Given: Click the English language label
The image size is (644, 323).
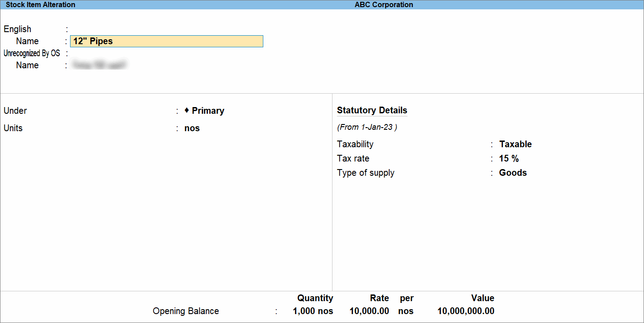Looking at the screenshot, I should click(x=17, y=29).
